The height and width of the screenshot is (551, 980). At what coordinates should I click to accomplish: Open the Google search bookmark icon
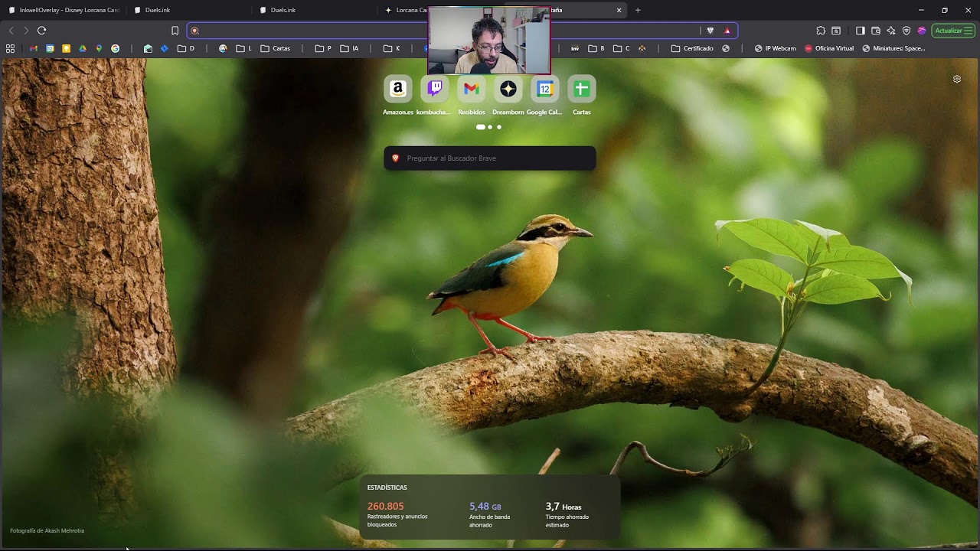click(x=116, y=48)
